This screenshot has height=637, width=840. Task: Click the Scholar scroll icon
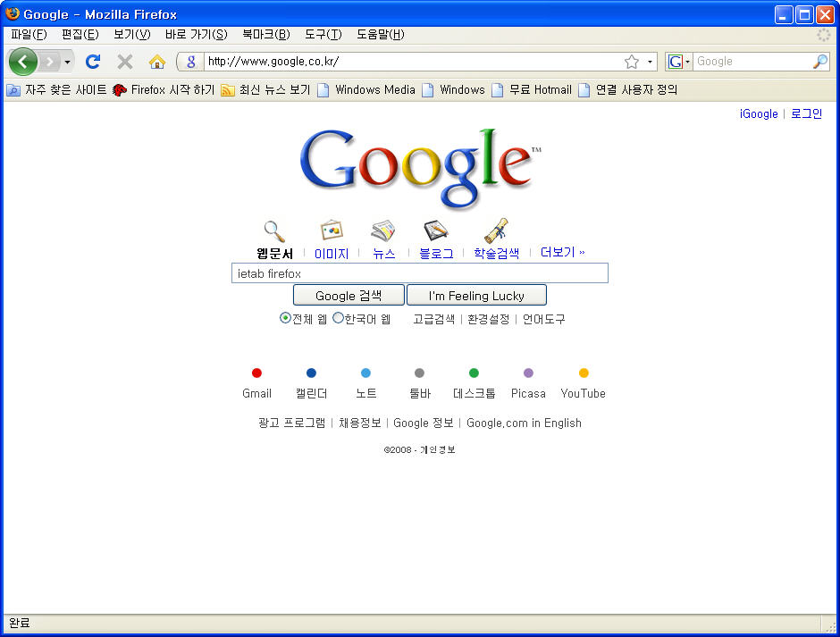point(496,230)
